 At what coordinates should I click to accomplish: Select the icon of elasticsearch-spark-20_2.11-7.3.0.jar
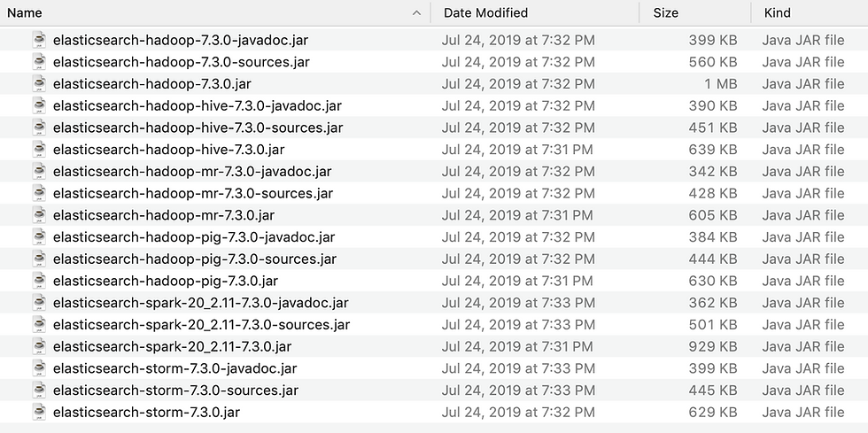coord(39,346)
